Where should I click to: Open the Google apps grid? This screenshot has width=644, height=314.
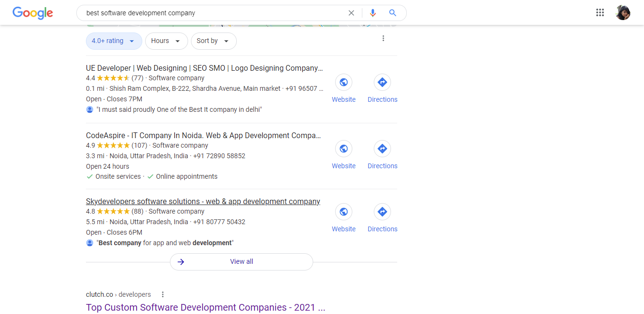(600, 13)
